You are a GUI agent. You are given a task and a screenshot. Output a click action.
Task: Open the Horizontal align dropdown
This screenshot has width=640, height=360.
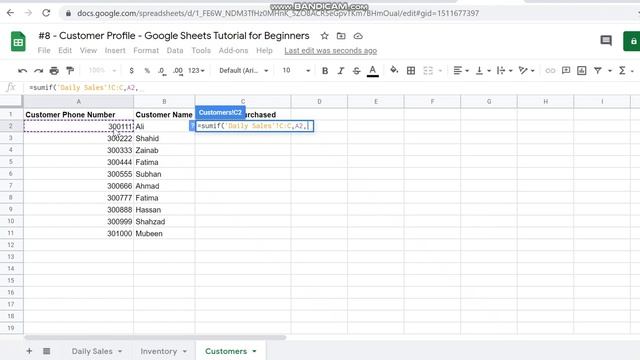pos(461,71)
